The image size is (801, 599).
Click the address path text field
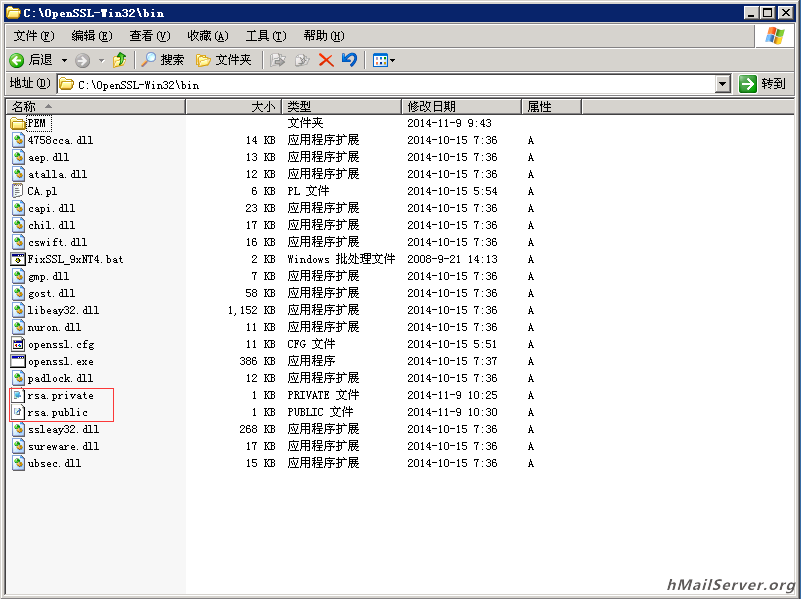390,85
